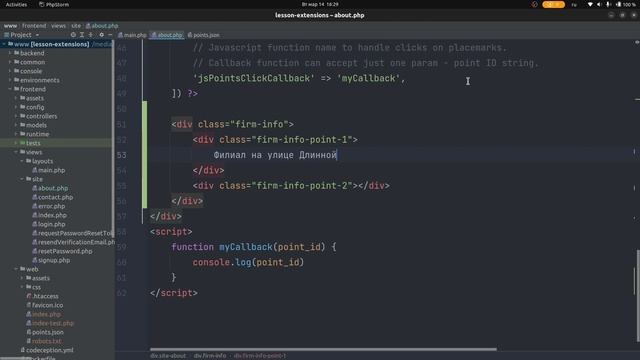Expand the common folder
Viewport: 640px width, 360px height.
(x=10, y=62)
